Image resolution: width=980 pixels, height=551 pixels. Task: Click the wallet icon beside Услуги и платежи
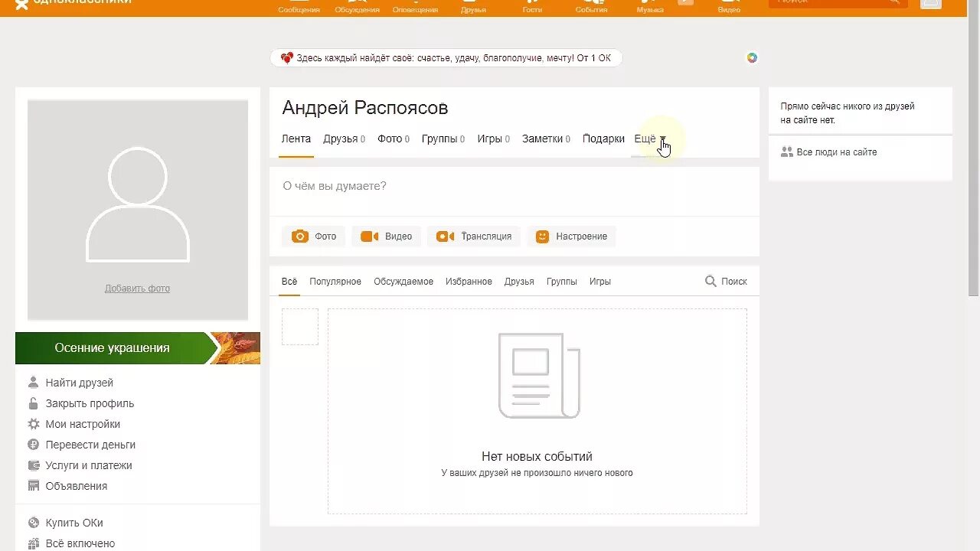34,465
